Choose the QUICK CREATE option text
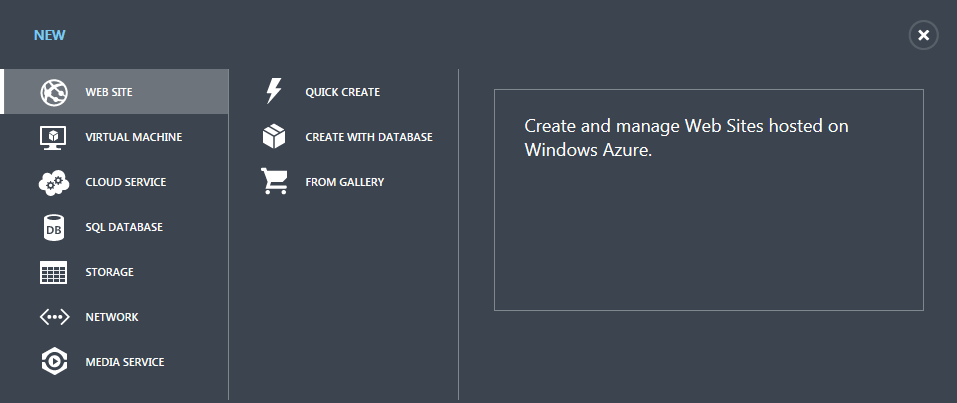This screenshot has height=403, width=957. tap(342, 92)
